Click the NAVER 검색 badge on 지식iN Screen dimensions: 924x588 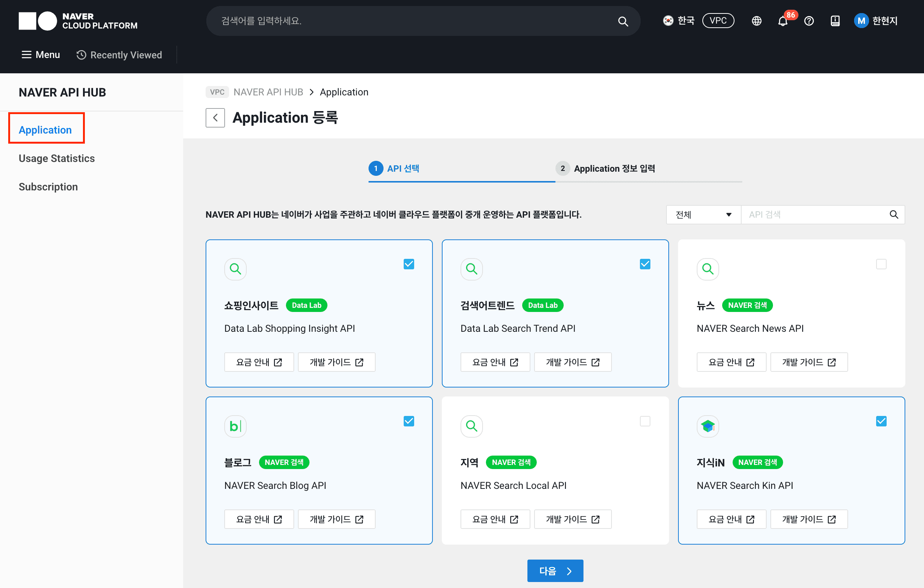(x=757, y=462)
